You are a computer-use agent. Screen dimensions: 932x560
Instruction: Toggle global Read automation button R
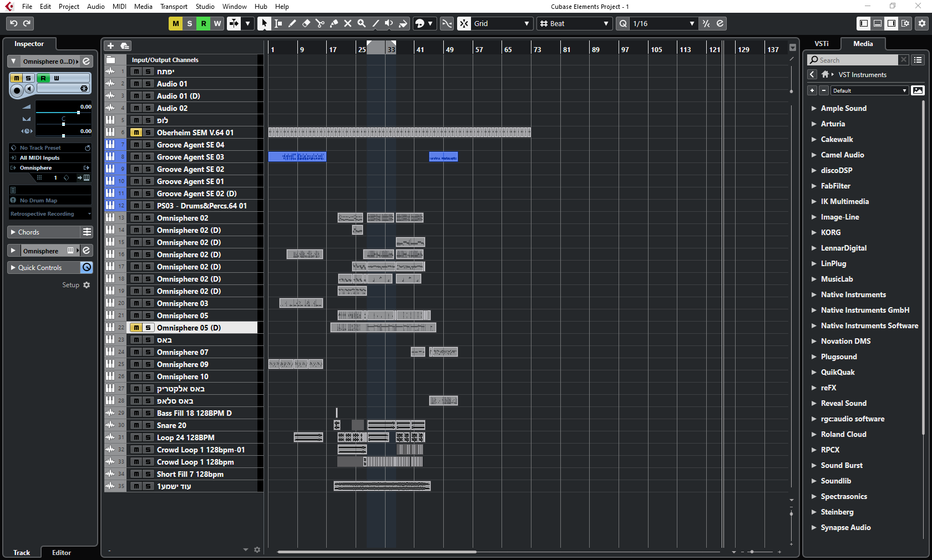(204, 23)
